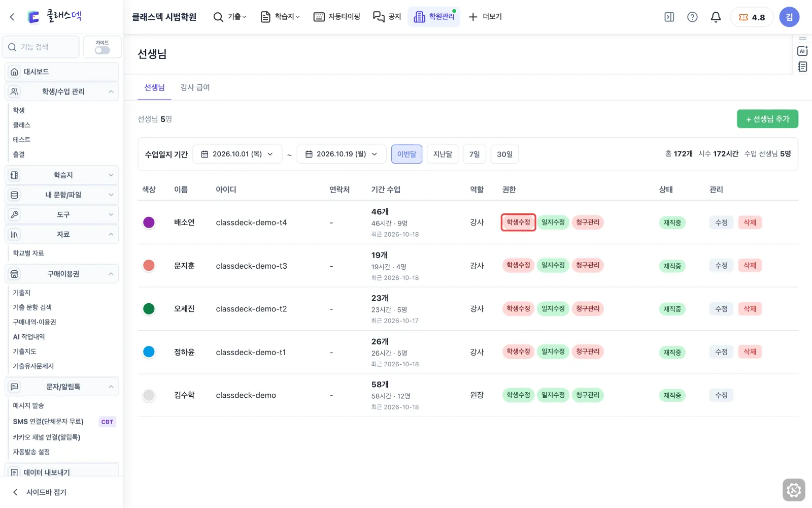Click the green color swatch of 오세진
Image resolution: width=812 pixels, height=508 pixels.
click(x=149, y=308)
